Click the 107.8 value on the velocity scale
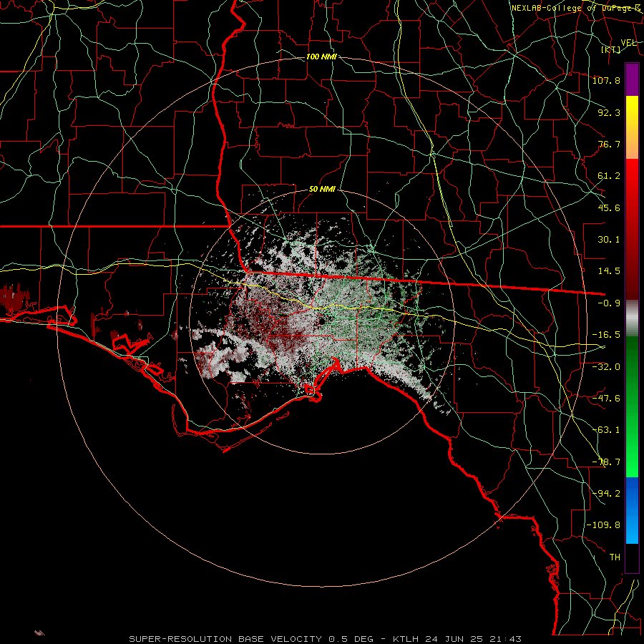This screenshot has width=644, height=644. [606, 80]
